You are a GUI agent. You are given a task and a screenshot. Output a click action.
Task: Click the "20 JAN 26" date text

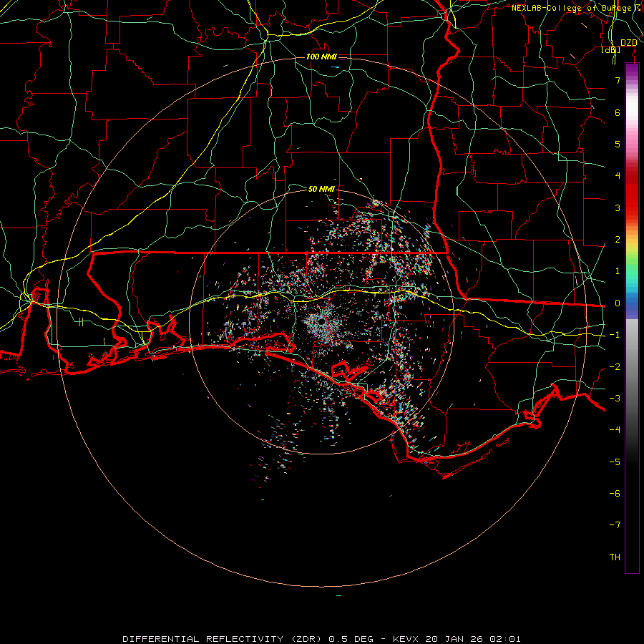point(454,639)
